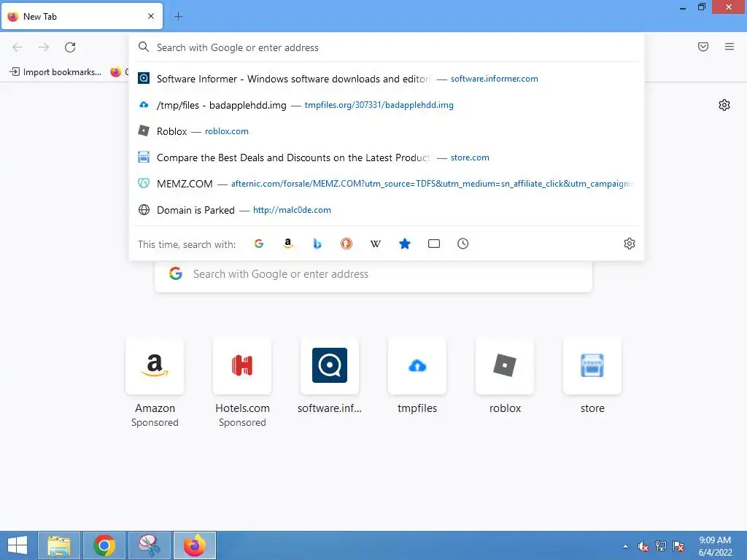Screen dimensions: 747x560
Task: Search this time with DuckDuckGo icon
Action: [x=347, y=244]
